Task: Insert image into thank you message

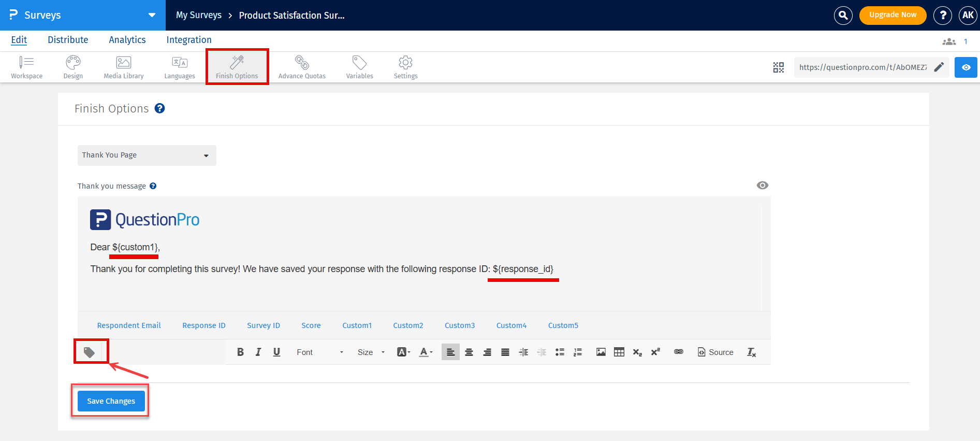Action: (601, 352)
